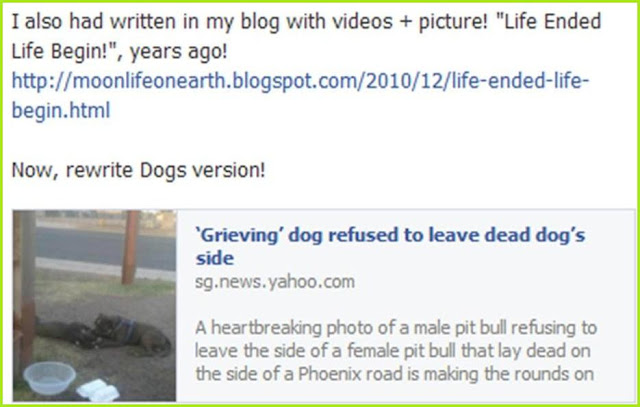640x407 pixels.
Task: Click 'Life Ended' quoted title text
Action: pos(553,22)
